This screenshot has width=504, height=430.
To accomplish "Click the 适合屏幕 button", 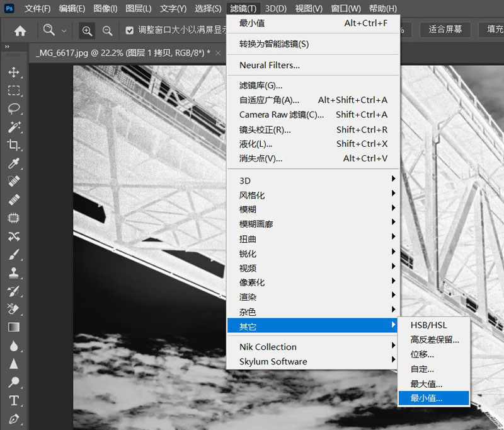I will pos(445,30).
